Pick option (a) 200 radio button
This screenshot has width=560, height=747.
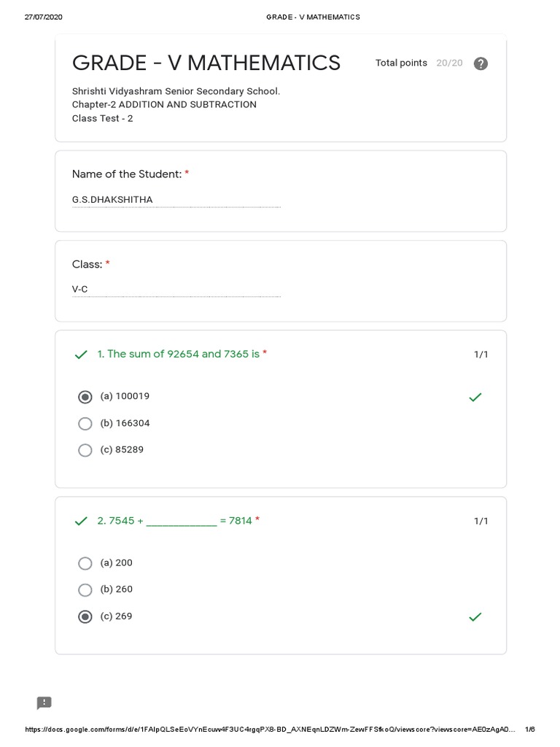(85, 563)
